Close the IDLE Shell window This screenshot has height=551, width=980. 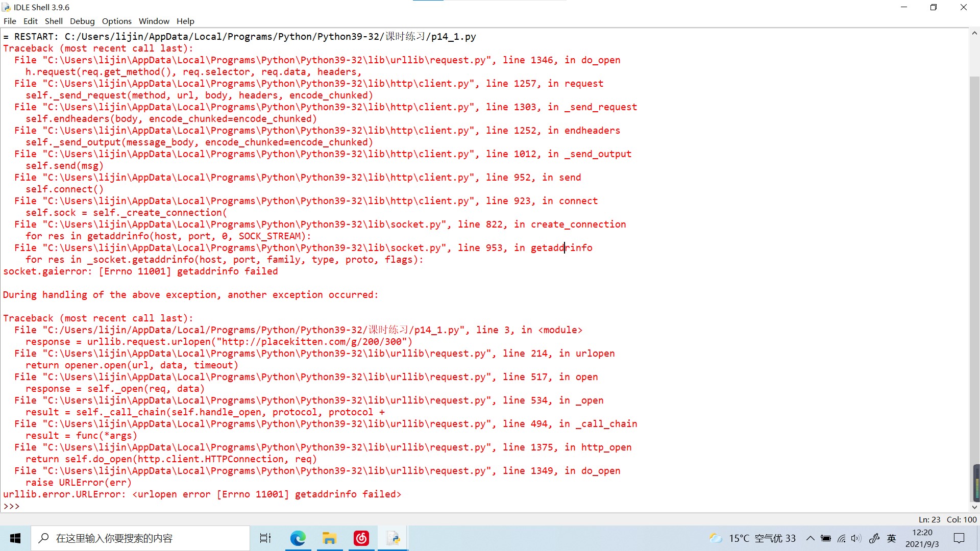(x=964, y=7)
